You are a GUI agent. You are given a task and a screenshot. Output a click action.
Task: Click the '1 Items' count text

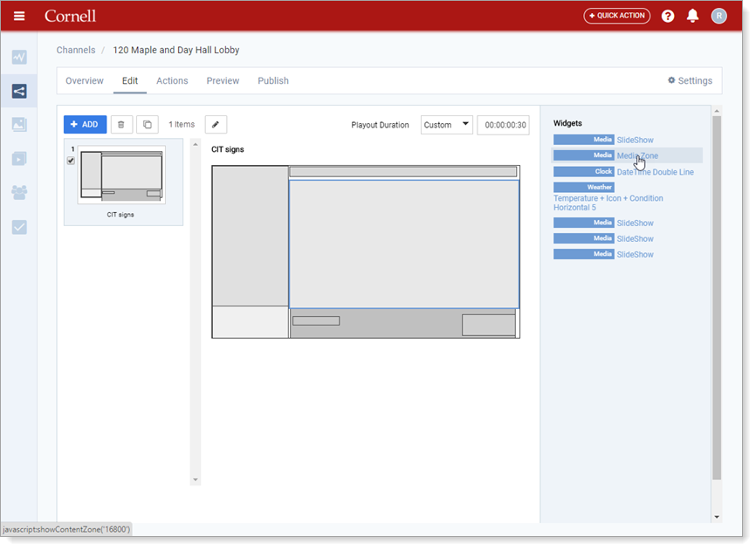(182, 124)
